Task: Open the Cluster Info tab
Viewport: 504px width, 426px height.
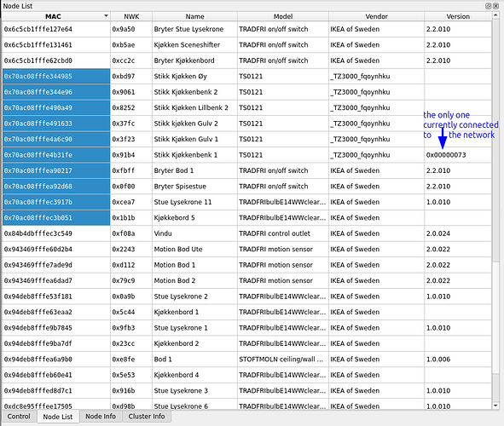Action: coord(147,417)
